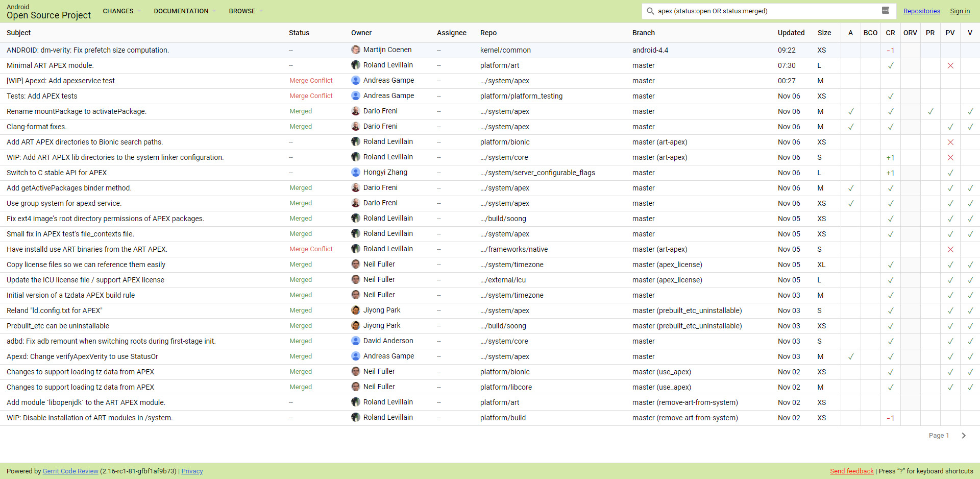
Task: Click CR checkmark in Tests: Add APEX tests row
Action: click(891, 96)
